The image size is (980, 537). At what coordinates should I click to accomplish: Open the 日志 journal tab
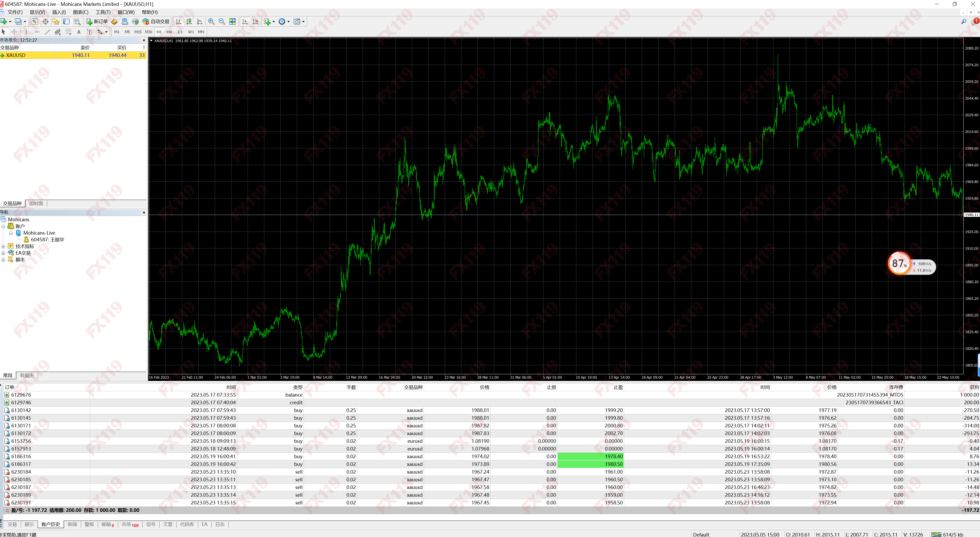coord(220,524)
